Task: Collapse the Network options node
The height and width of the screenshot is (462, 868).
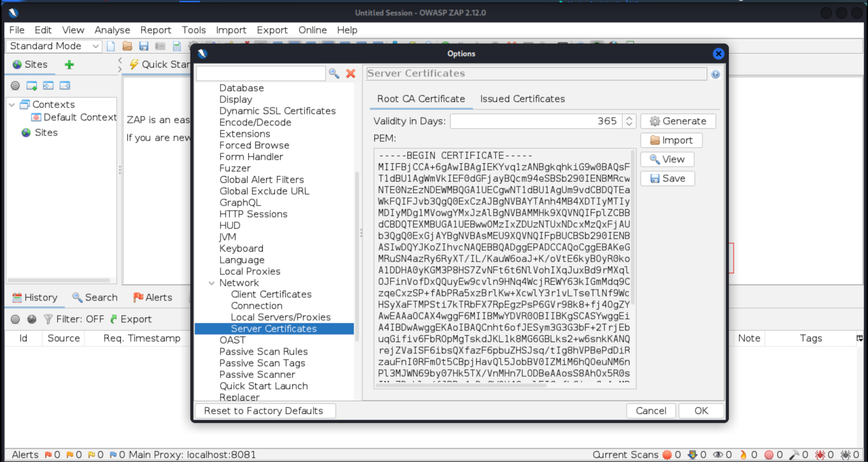Action: click(x=211, y=283)
